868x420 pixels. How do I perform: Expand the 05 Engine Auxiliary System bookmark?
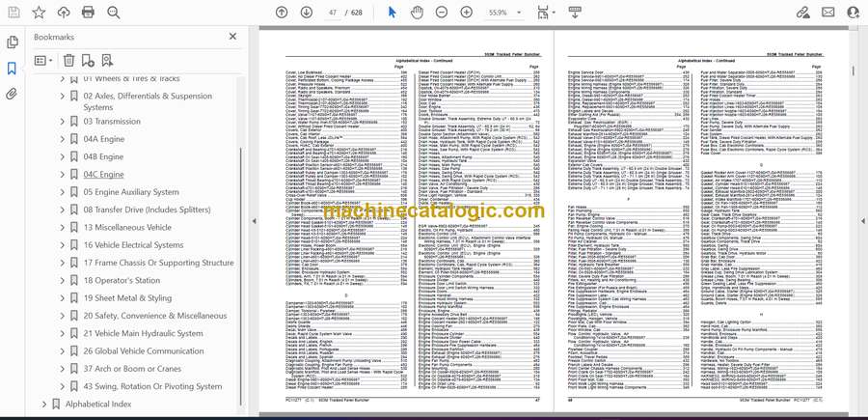coord(62,192)
